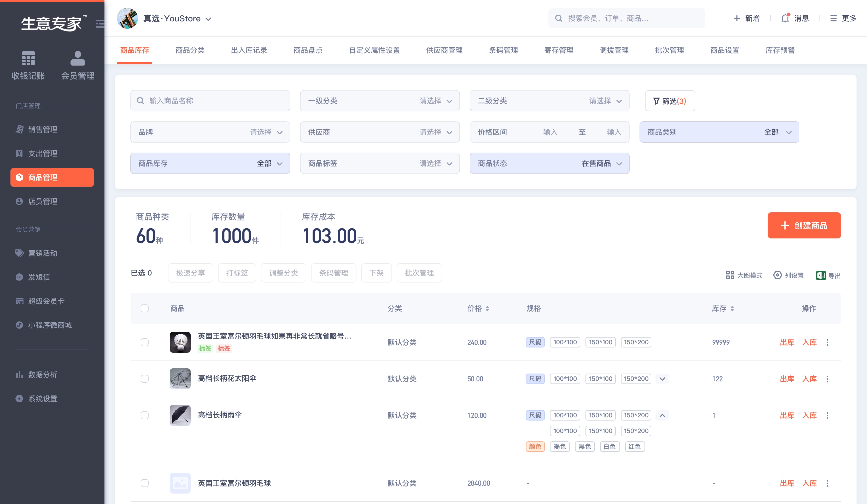This screenshot has width=867, height=504.
Task: Switch to the 出入库记录 tab
Action: tap(249, 50)
